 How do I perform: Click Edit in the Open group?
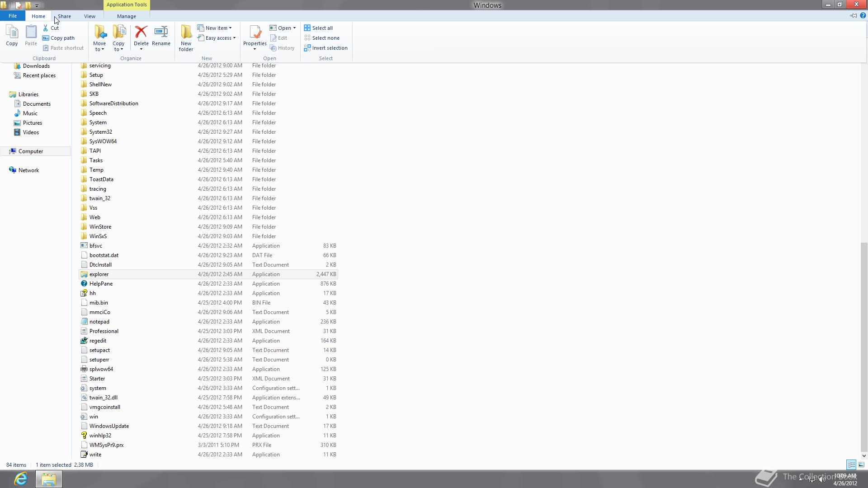click(x=278, y=38)
